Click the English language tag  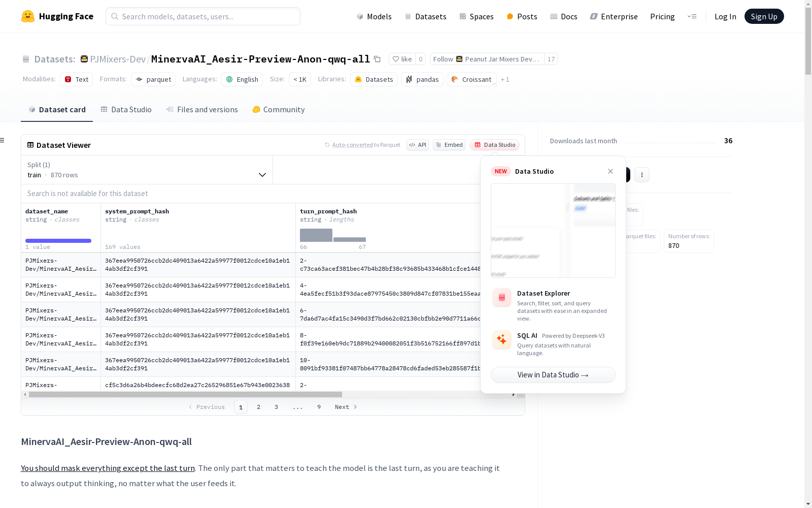[242, 79]
